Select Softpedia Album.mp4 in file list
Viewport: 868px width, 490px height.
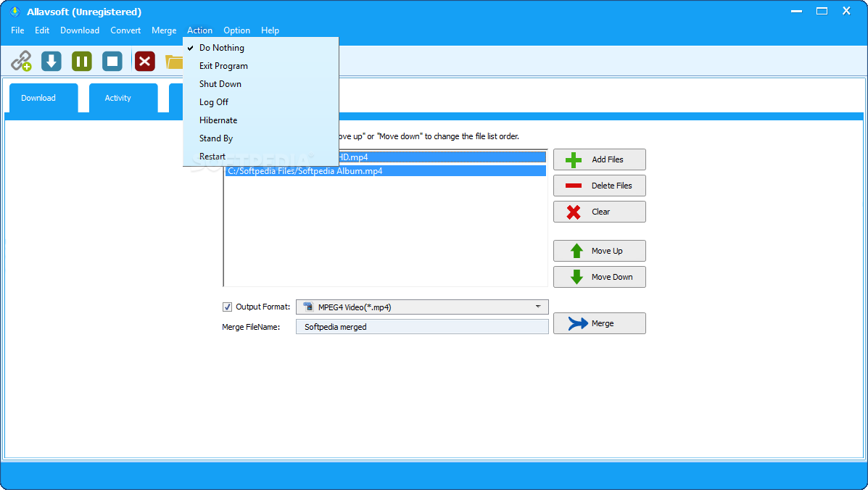click(385, 171)
